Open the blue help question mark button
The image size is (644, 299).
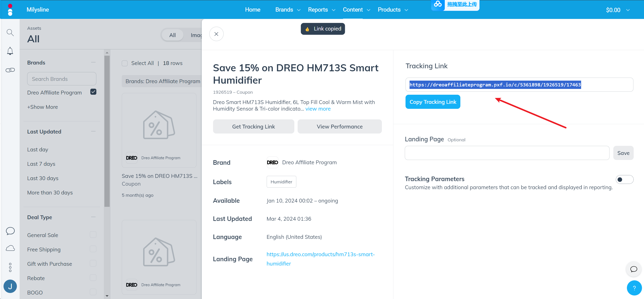pos(634,288)
